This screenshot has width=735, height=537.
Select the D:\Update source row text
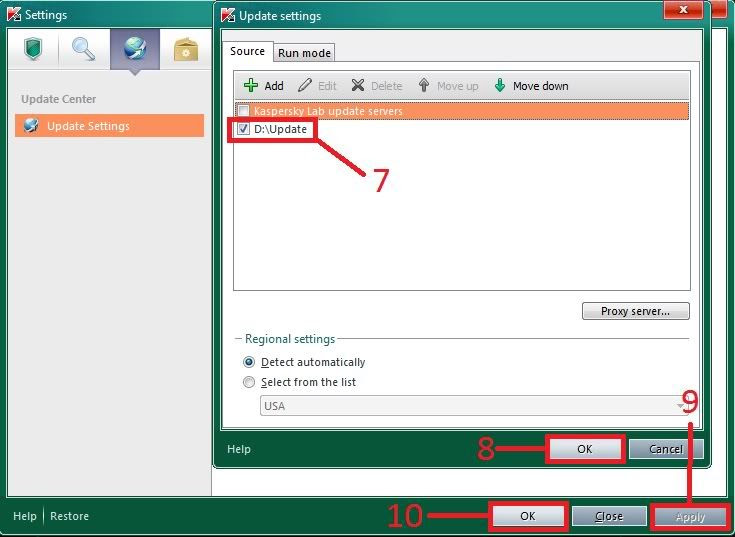pyautogui.click(x=280, y=129)
